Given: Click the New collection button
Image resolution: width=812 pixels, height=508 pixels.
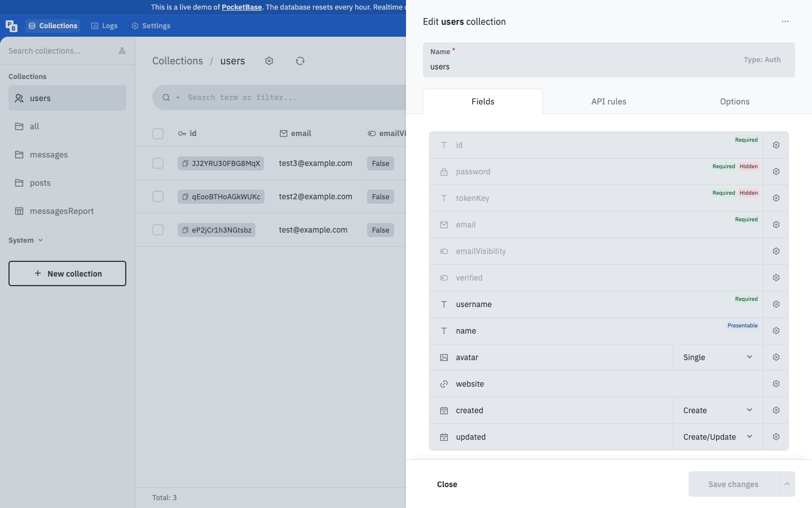Looking at the screenshot, I should (67, 274).
